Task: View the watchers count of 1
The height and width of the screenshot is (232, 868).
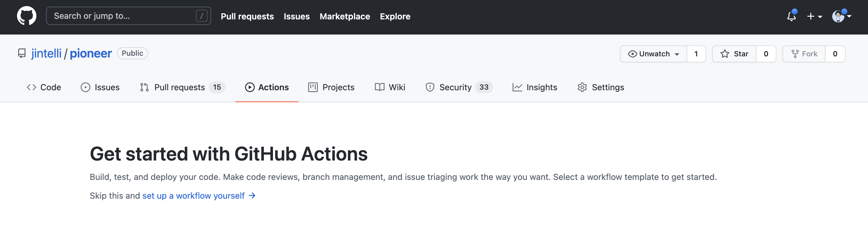Action: click(696, 54)
